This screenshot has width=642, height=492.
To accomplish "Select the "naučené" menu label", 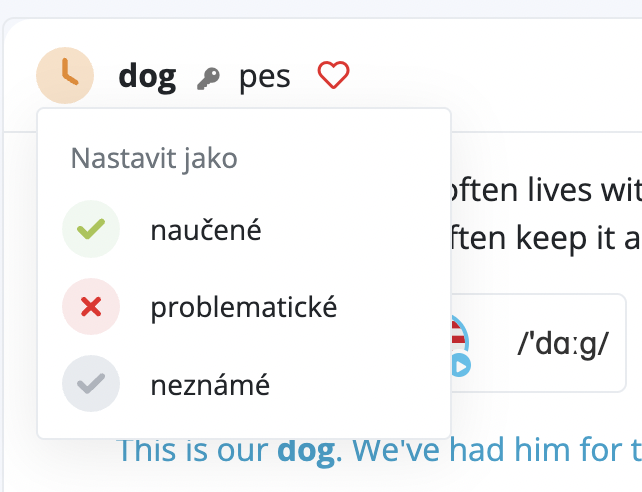I will (206, 230).
